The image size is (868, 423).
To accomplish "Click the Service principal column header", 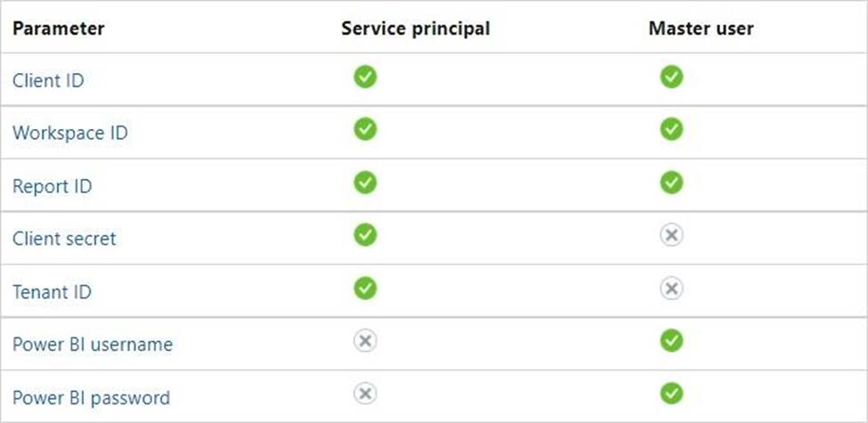I will 415,28.
